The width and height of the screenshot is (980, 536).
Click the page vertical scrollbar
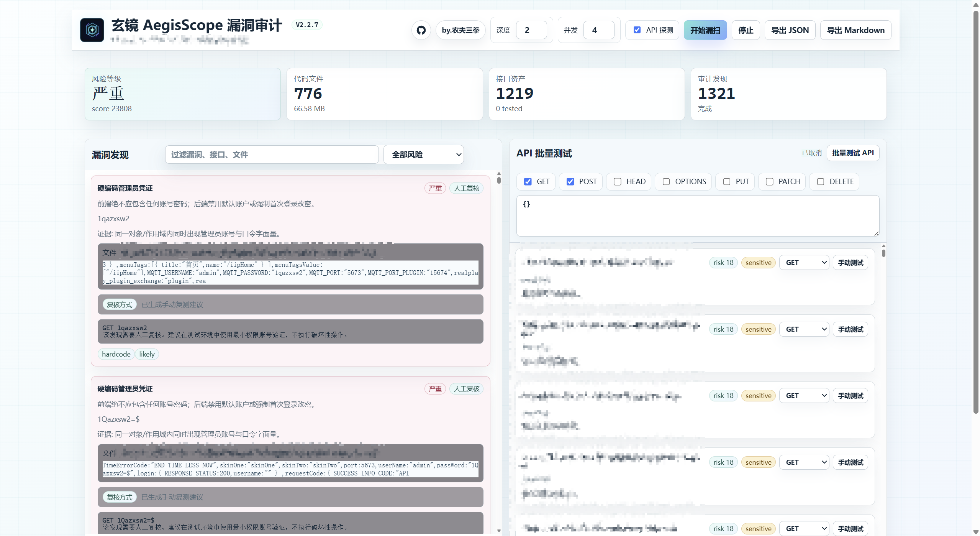click(x=976, y=213)
